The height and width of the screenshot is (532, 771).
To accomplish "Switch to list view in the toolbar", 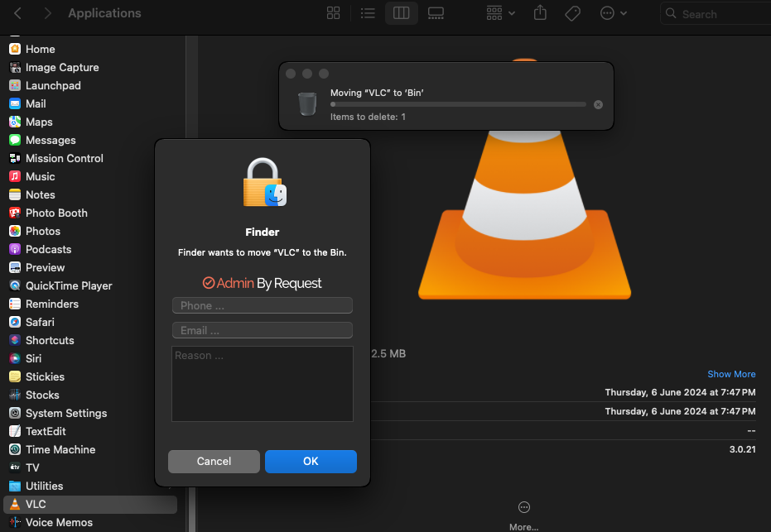I will [368, 13].
